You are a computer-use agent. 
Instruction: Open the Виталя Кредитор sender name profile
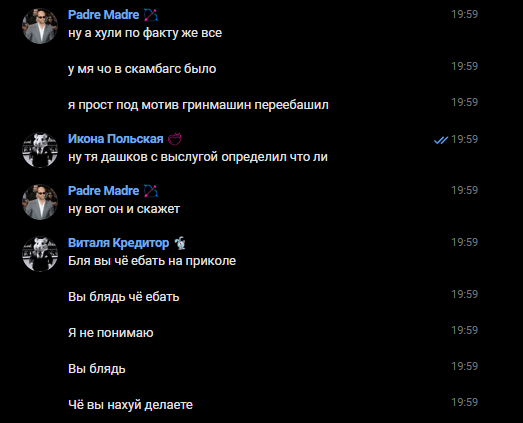point(118,243)
